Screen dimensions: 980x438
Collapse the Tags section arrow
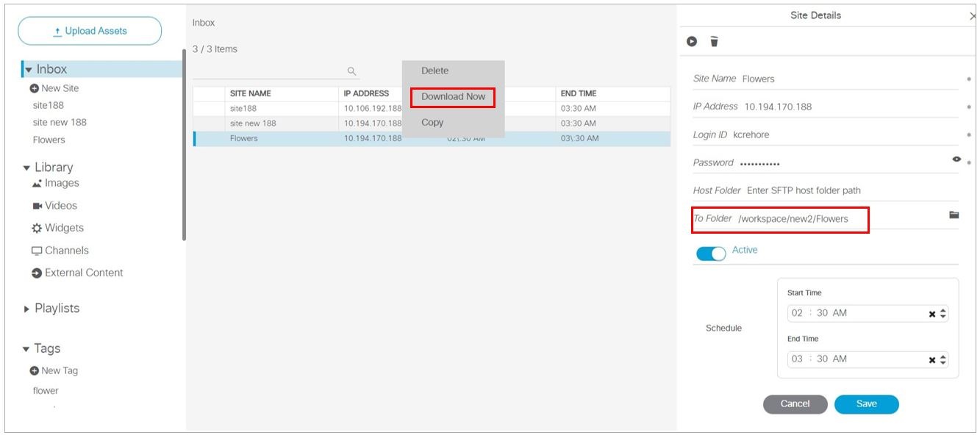pos(27,349)
